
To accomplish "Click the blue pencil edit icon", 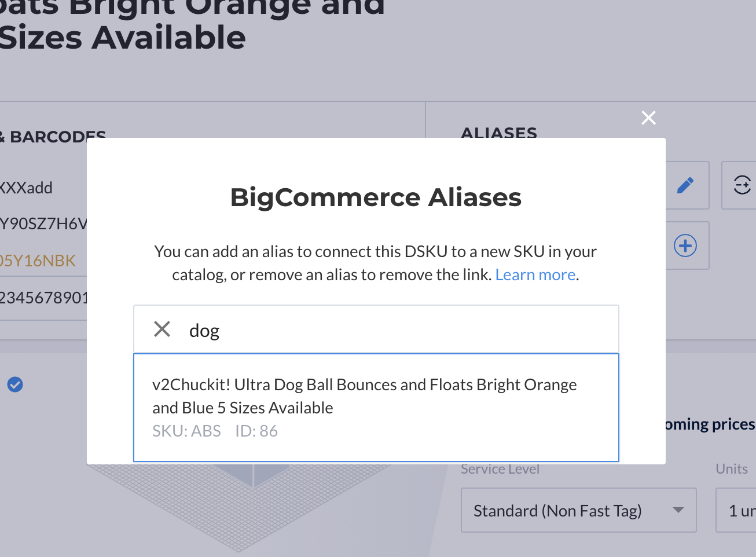I will point(685,185).
